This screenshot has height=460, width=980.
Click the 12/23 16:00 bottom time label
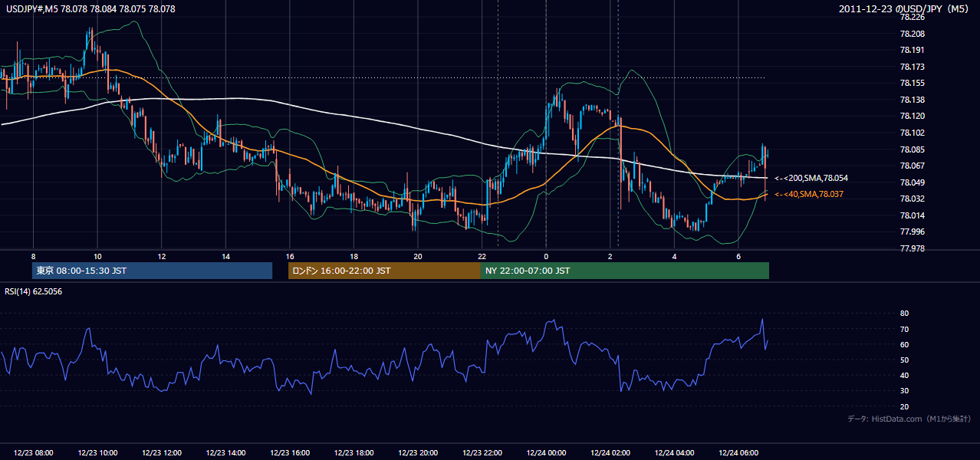pos(289,453)
